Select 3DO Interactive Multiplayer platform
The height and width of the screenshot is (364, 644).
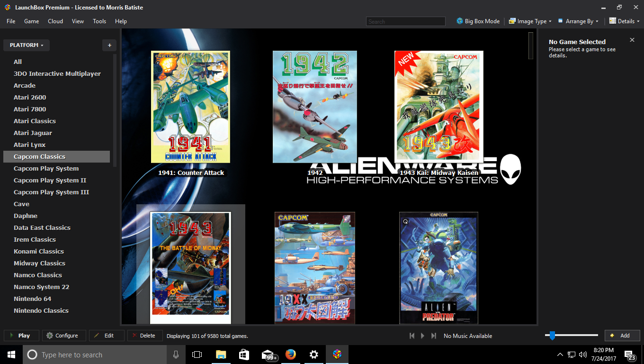coord(56,73)
